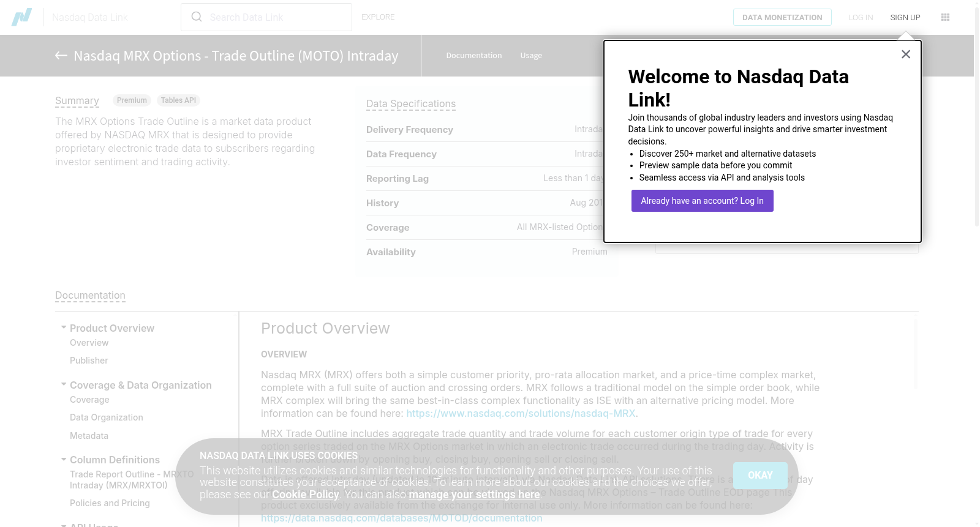Click the Less than 1 day value

pyautogui.click(x=573, y=178)
